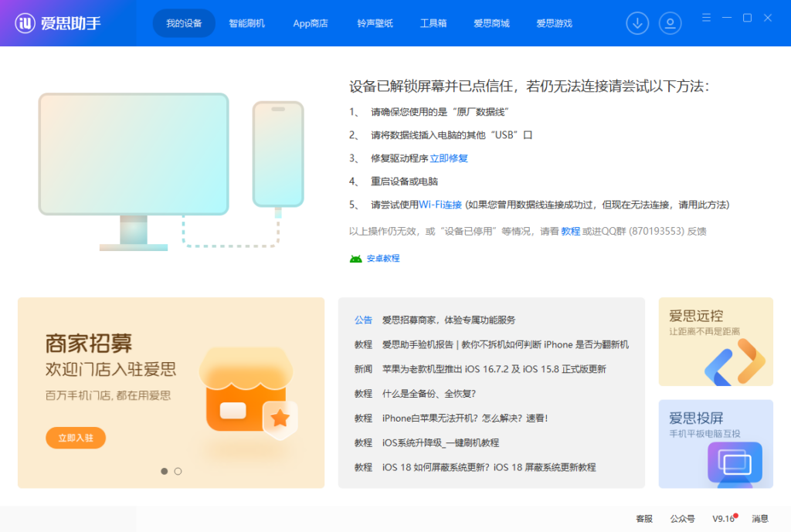The width and height of the screenshot is (791, 532).
Task: Open the 安卓教程 link
Action: click(x=383, y=258)
